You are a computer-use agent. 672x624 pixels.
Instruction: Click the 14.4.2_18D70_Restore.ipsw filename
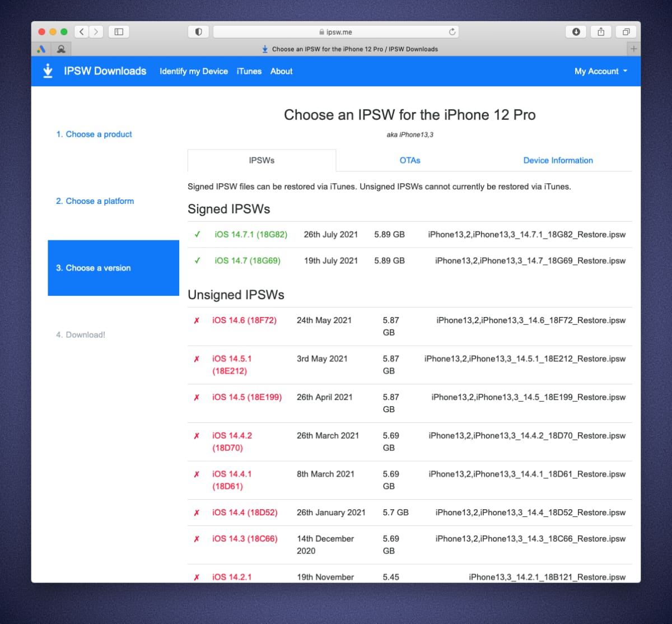(527, 436)
